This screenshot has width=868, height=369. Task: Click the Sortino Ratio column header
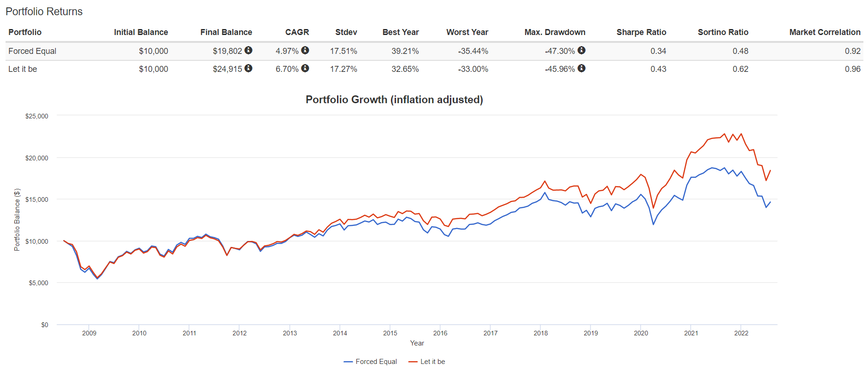tap(723, 32)
